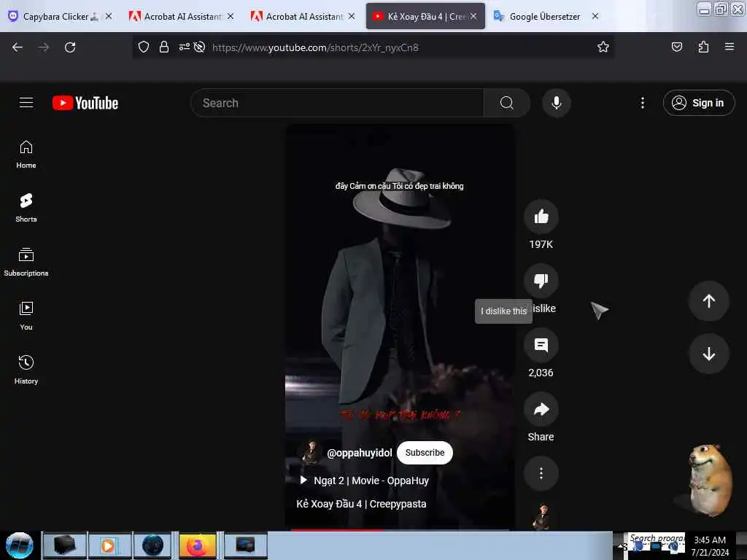Image resolution: width=747 pixels, height=560 pixels.
Task: Open History in the sidebar
Action: [x=26, y=370]
